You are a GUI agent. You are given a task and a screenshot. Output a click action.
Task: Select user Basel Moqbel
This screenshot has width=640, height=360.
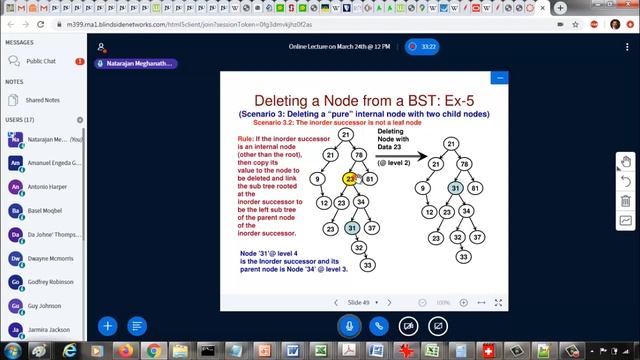pos(44,211)
